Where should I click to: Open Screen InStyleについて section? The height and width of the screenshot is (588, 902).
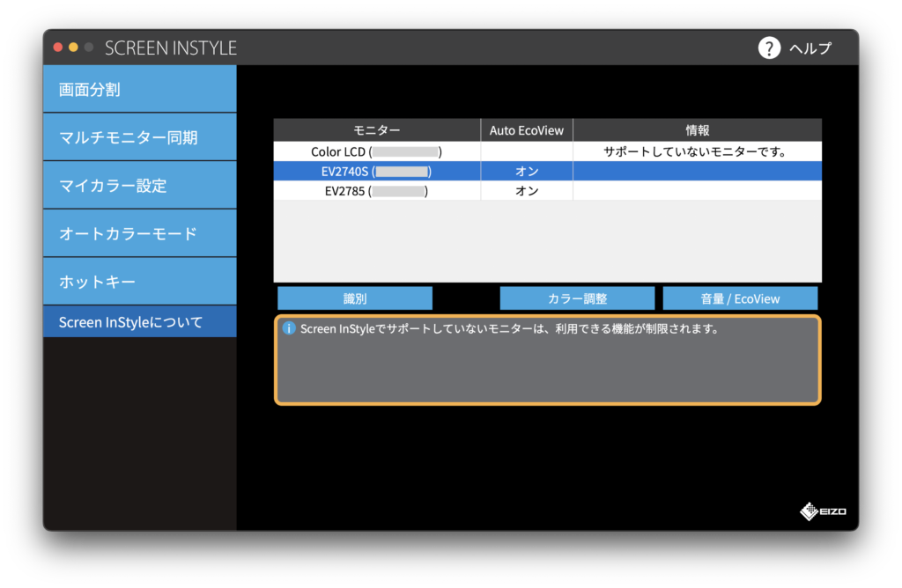click(140, 322)
